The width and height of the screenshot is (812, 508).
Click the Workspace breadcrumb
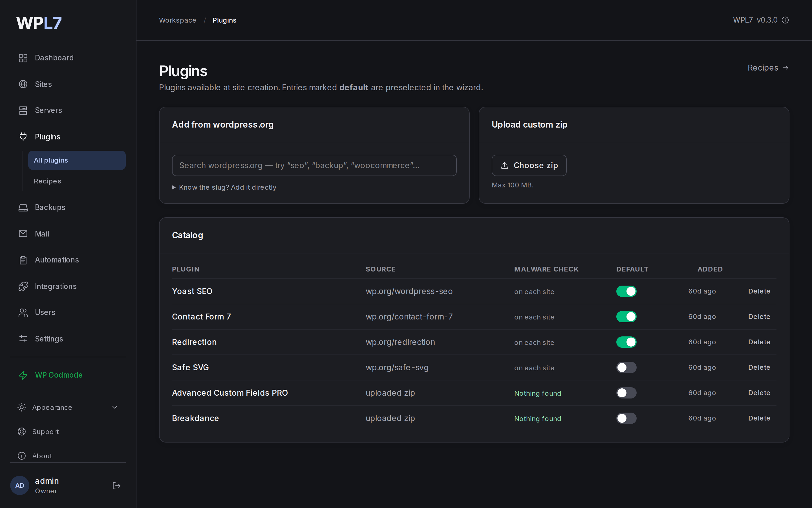click(178, 20)
